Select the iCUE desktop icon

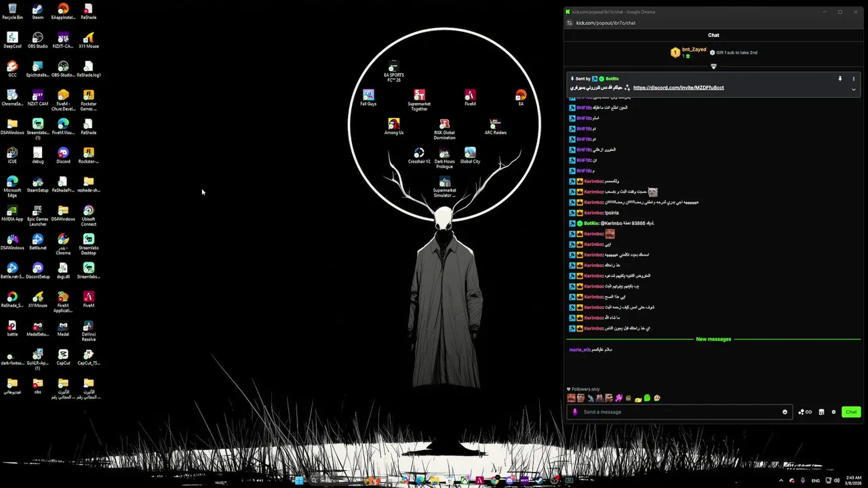12,155
